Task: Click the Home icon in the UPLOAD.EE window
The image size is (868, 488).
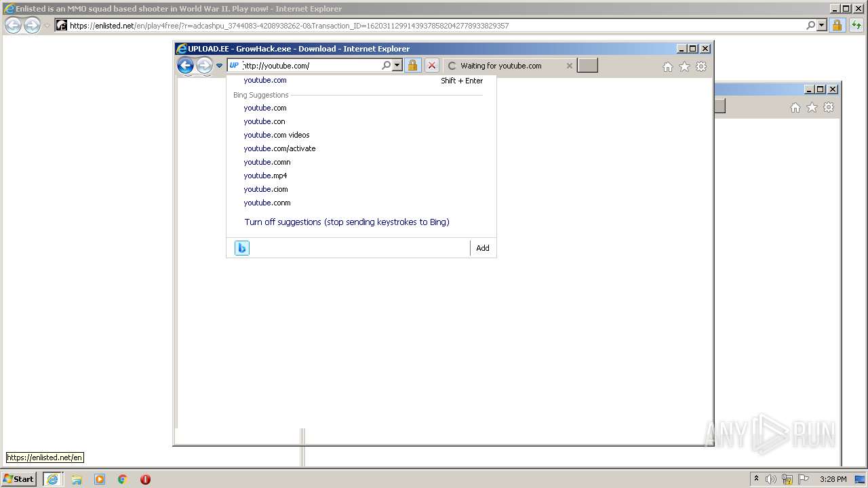Action: (x=668, y=66)
